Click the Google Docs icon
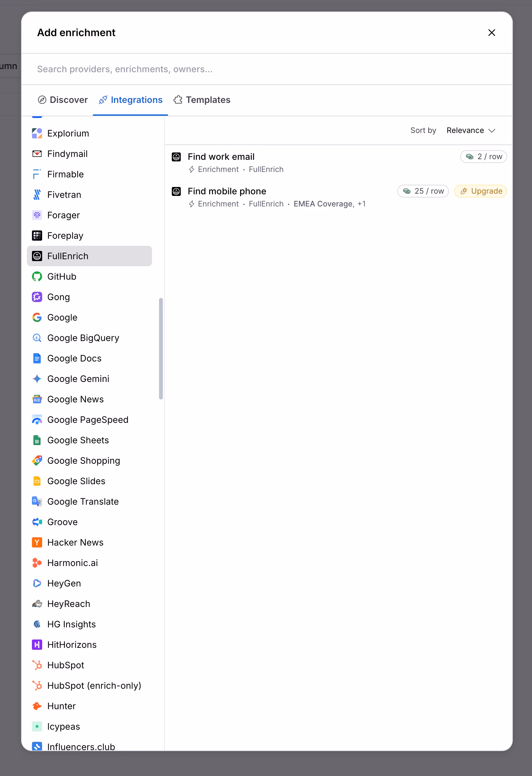532x776 pixels. coord(37,358)
